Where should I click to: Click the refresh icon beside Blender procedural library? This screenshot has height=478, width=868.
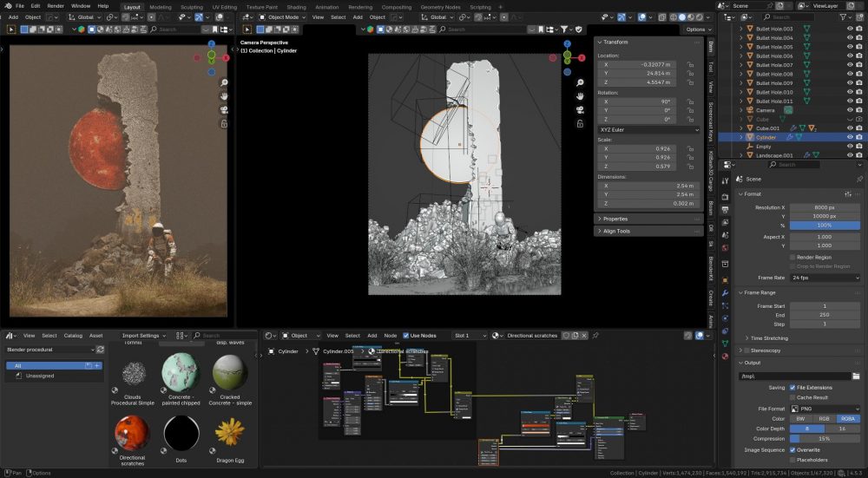[100, 350]
